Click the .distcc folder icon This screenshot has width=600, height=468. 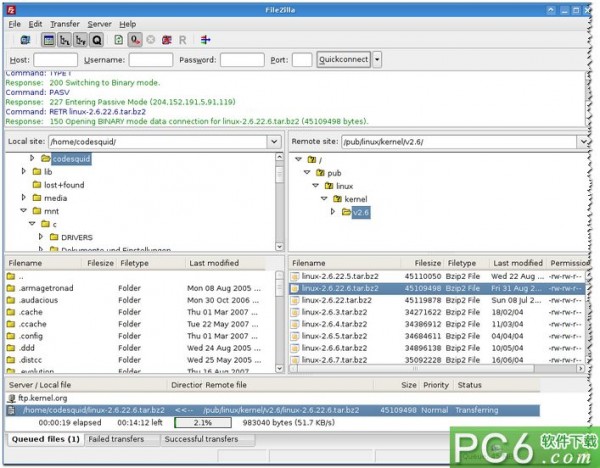pyautogui.click(x=11, y=360)
